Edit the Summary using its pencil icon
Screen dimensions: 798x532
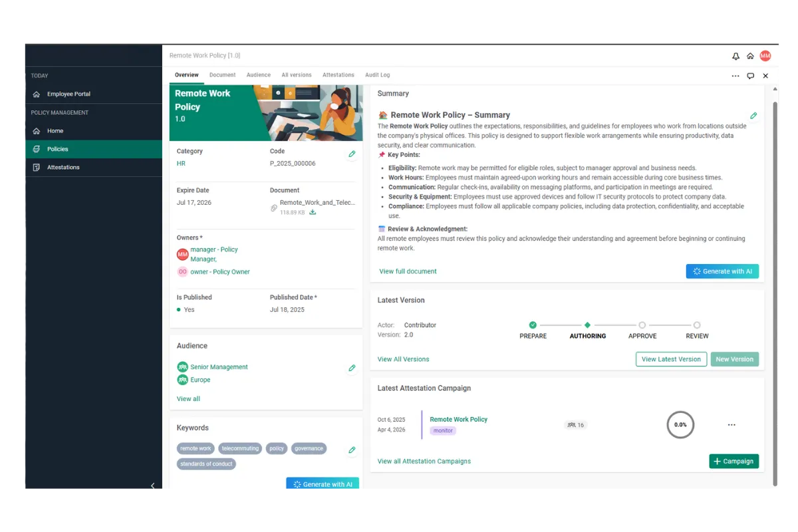pyautogui.click(x=753, y=115)
